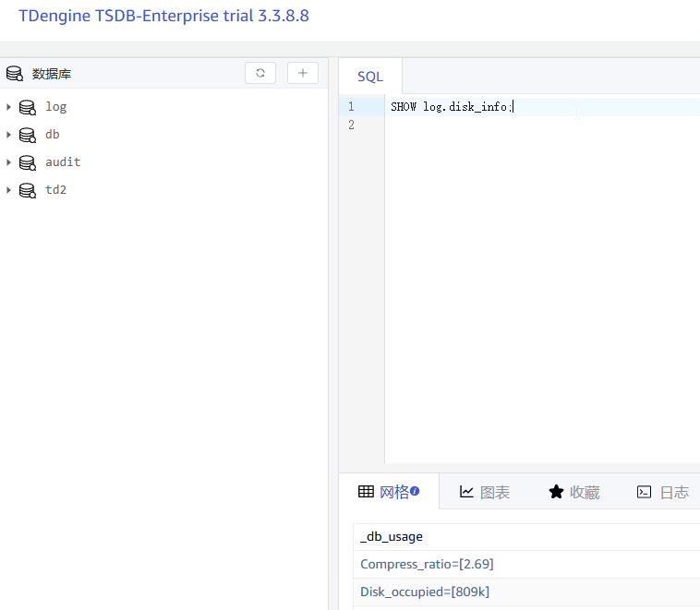Expand the db database tree node
The height and width of the screenshot is (610, 700).
[8, 135]
